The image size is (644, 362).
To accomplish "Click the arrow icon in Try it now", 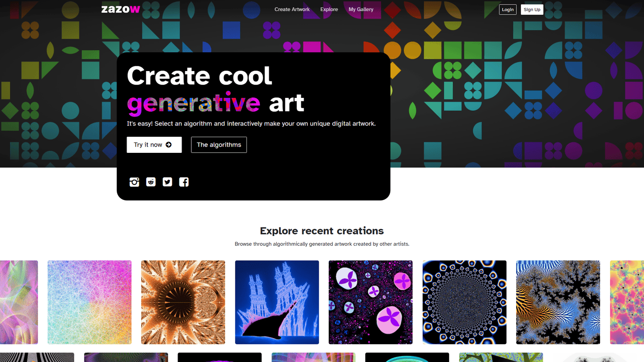I will (169, 145).
